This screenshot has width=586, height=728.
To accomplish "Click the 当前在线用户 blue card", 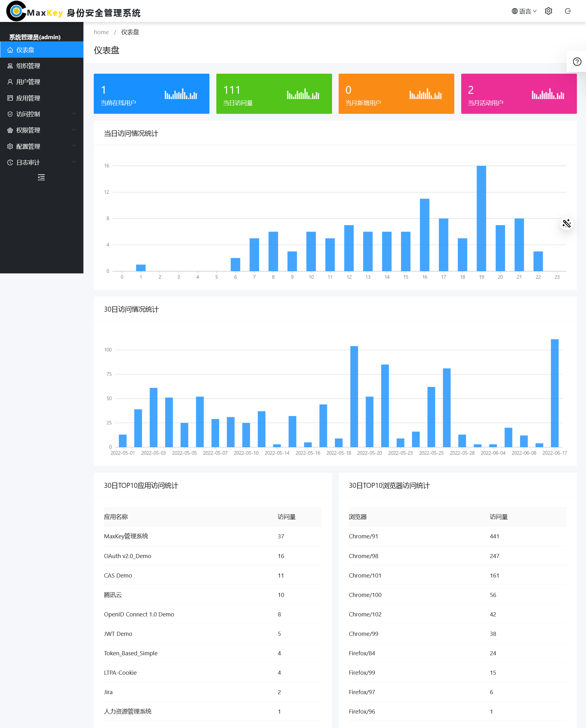I will coord(151,94).
